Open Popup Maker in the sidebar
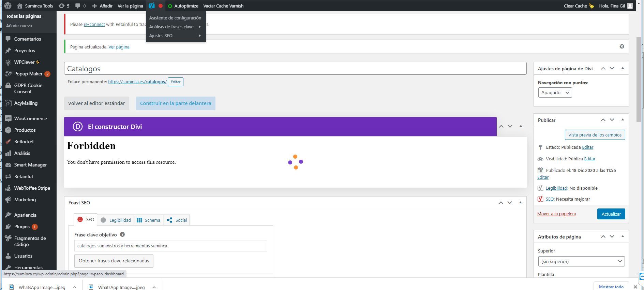Screen dimensions: 644x290 pyautogui.click(x=28, y=74)
